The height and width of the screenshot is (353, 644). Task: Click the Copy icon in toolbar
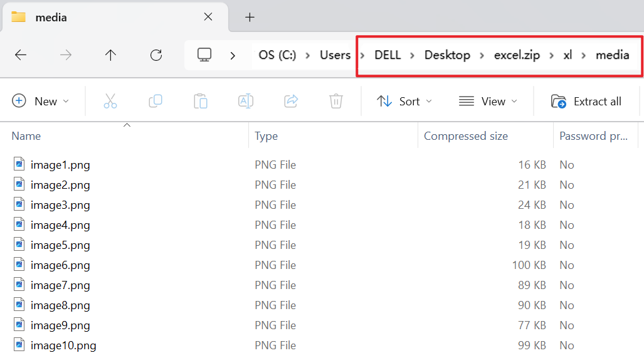point(156,101)
